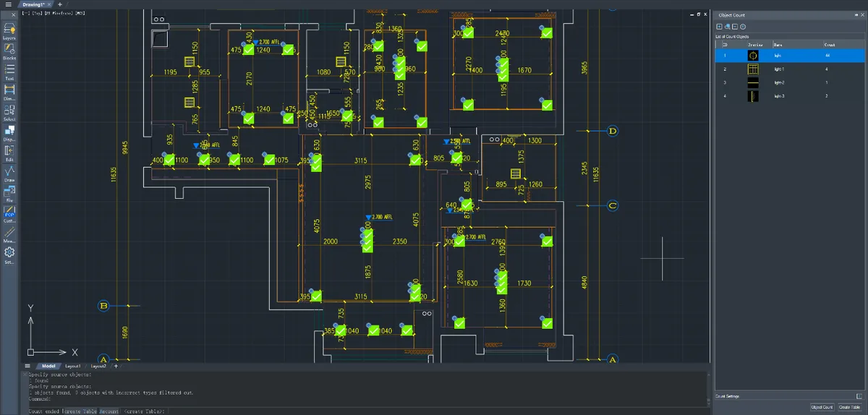Select count row 3 named light-2

pyautogui.click(x=790, y=82)
